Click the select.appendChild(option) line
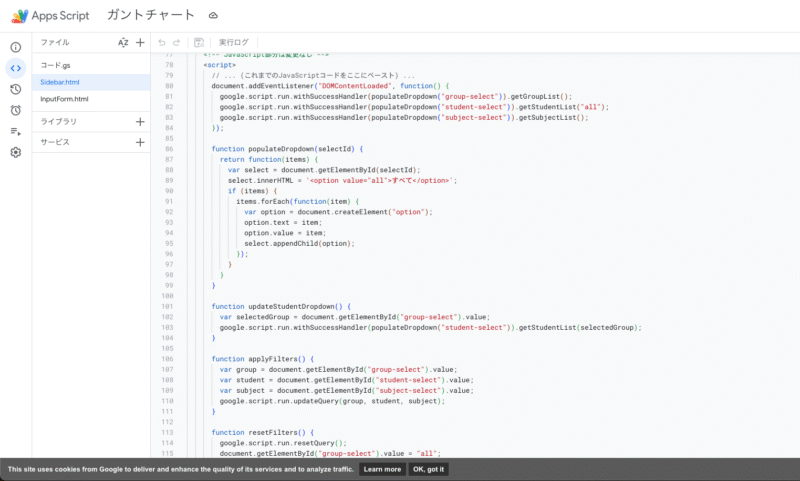This screenshot has width=800, height=481. 299,244
